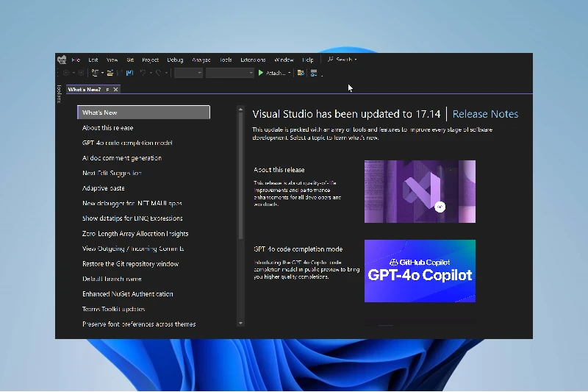
Task: Open the Solution Configurations combo box
Action: tap(188, 73)
